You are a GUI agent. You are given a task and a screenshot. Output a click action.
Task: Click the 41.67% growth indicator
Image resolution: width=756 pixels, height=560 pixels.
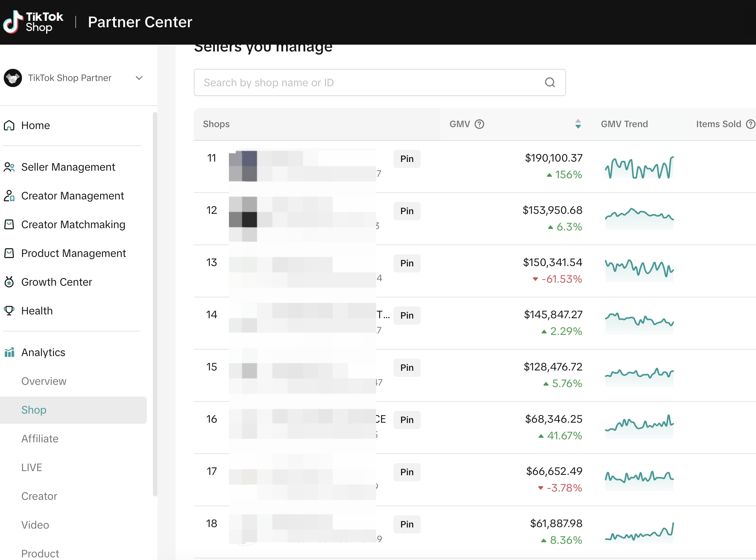560,436
